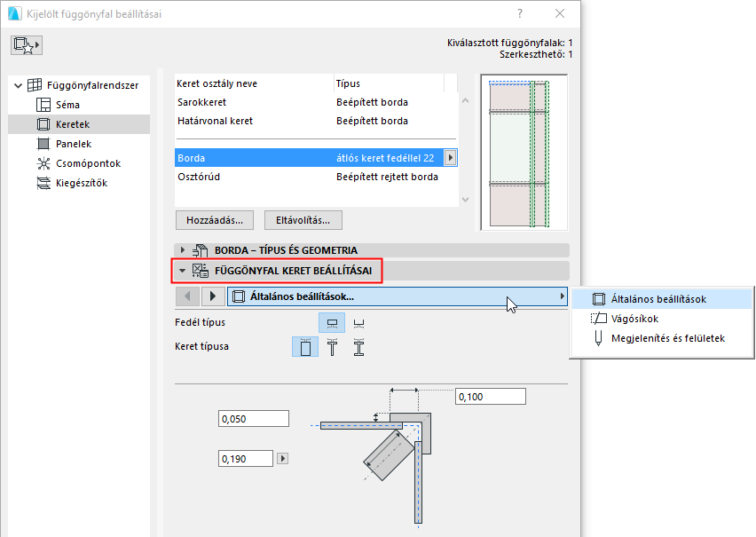Open the arrow next to átlós keret fedéllel 22
The height and width of the screenshot is (537, 756).
coord(452,156)
